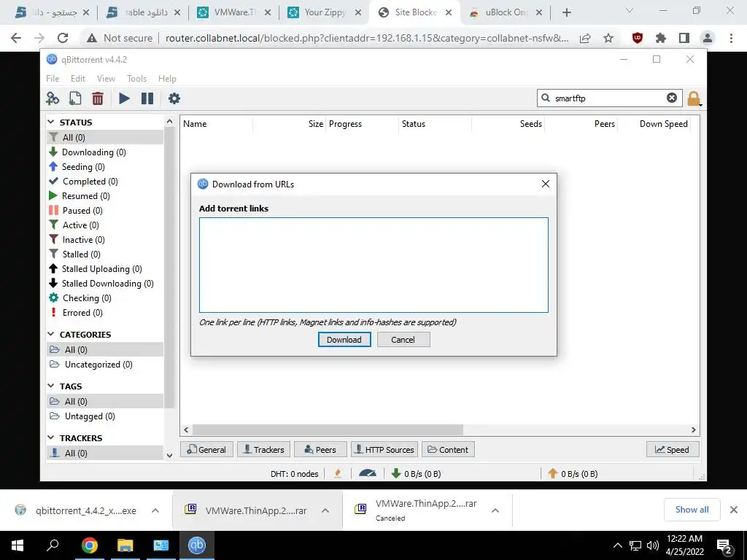Screen dimensions: 747x560
Task: Open Windows Start menu
Action: tap(18, 545)
